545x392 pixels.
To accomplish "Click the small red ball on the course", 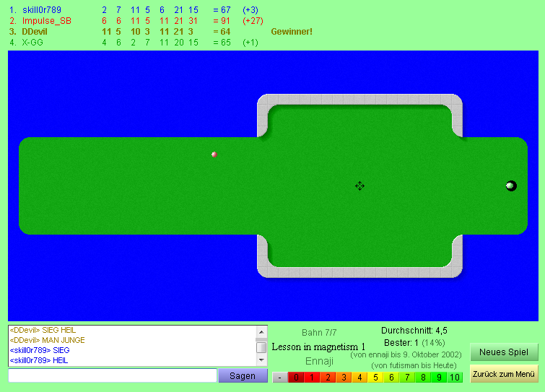I will click(214, 154).
